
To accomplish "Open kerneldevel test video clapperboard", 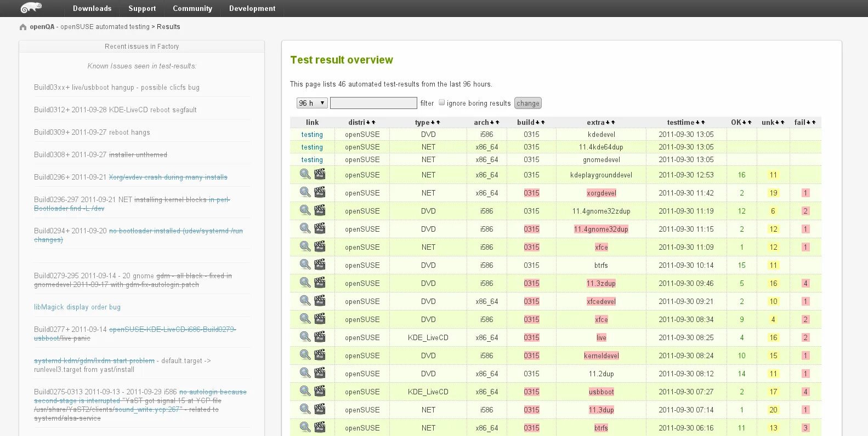I will coord(320,354).
